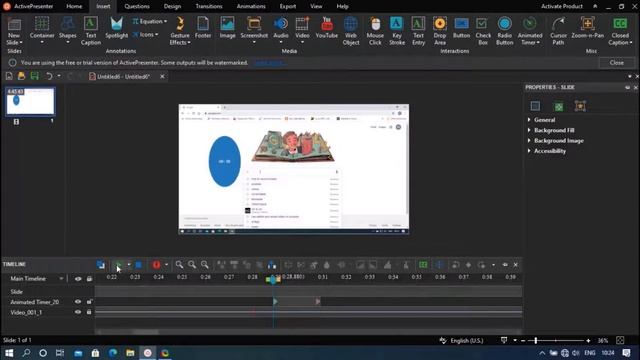Close the Untitled6 document tab
The width and height of the screenshot is (640, 360).
[162, 76]
